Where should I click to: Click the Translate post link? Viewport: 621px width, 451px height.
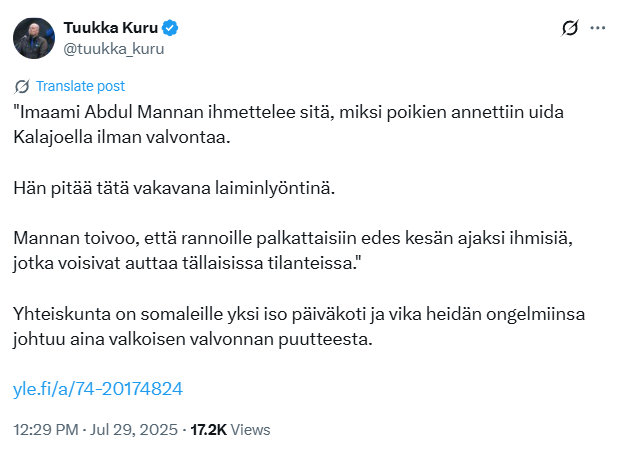click(80, 86)
